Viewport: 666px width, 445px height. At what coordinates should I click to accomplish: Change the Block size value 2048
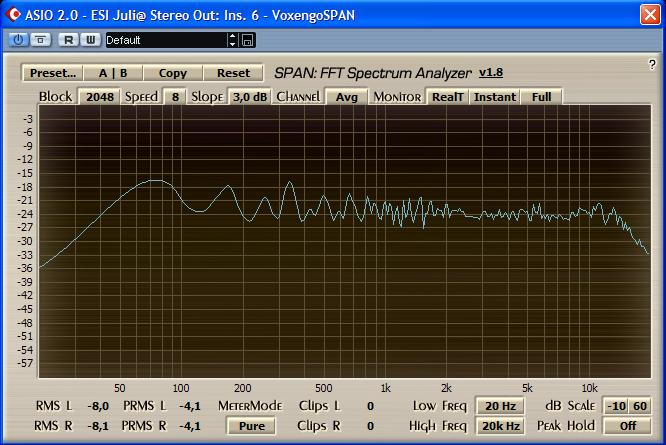pyautogui.click(x=100, y=97)
